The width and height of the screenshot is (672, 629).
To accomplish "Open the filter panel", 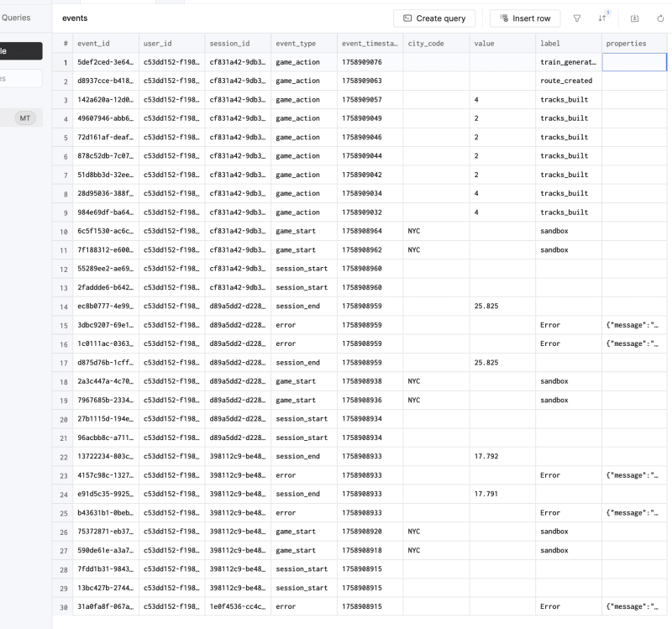I will pos(577,18).
